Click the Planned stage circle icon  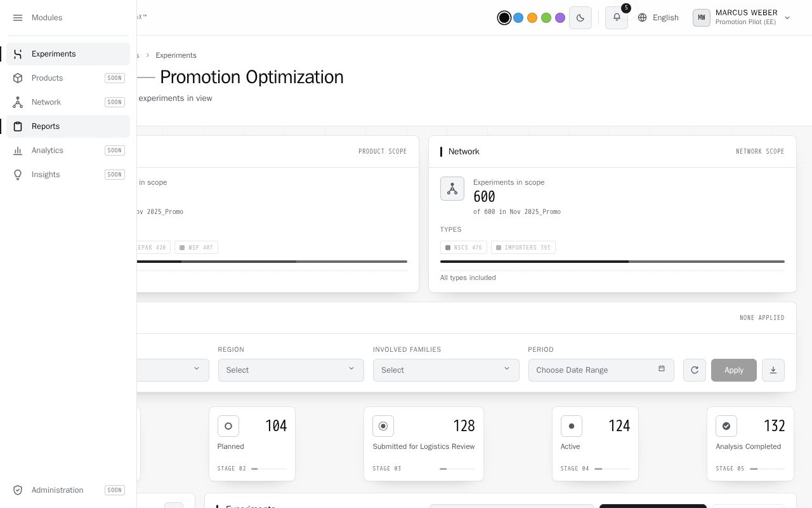(228, 426)
